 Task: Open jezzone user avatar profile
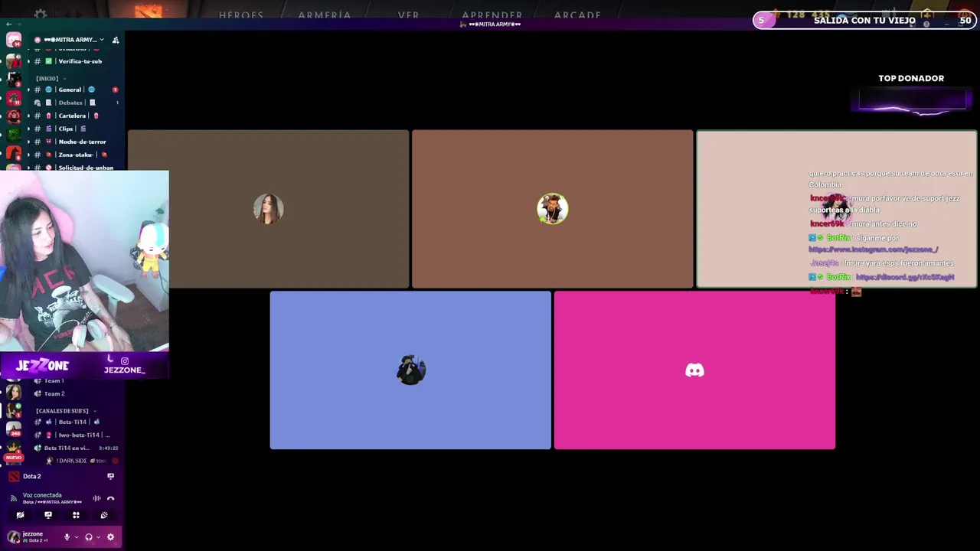[14, 537]
